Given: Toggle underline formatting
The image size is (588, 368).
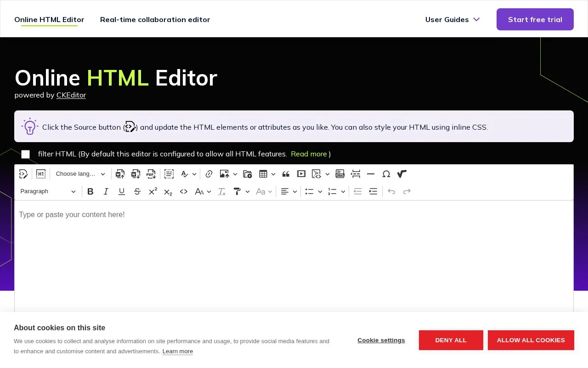Looking at the screenshot, I should pos(122,191).
